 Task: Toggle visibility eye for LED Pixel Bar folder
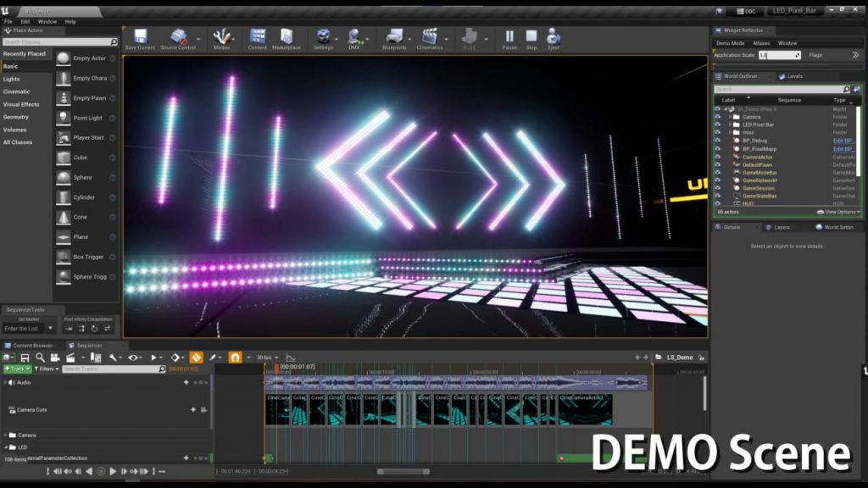(718, 125)
